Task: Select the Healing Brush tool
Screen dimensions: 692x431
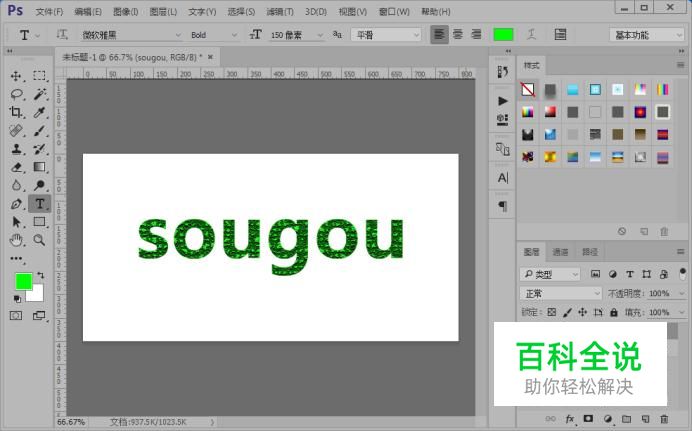Action: [x=16, y=131]
